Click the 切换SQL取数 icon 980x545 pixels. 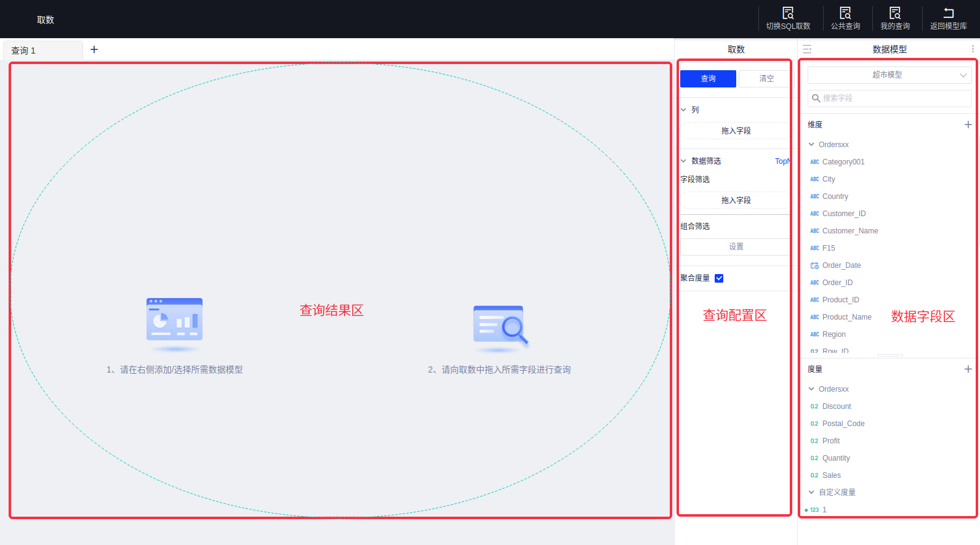point(788,14)
